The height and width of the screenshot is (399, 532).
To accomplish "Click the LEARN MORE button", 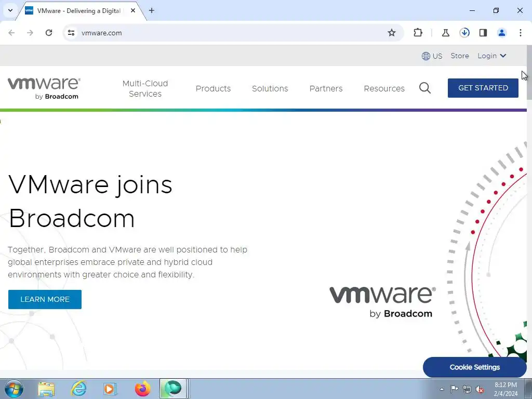I will click(45, 299).
